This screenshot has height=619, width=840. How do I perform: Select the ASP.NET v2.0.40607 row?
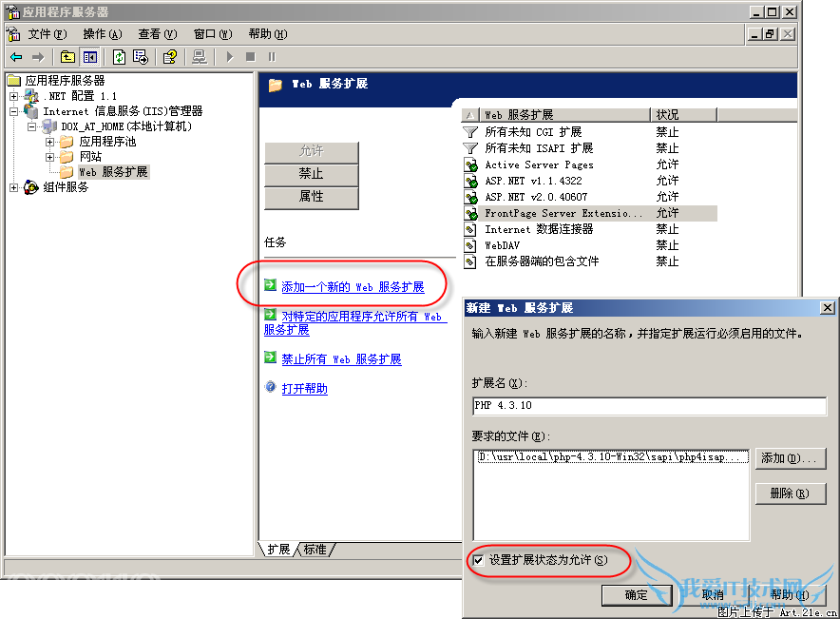click(x=589, y=197)
